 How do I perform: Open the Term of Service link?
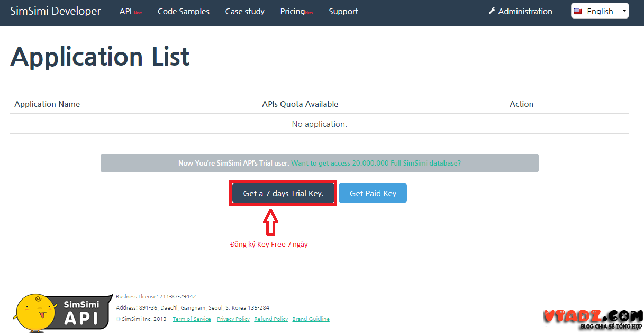coord(192,319)
